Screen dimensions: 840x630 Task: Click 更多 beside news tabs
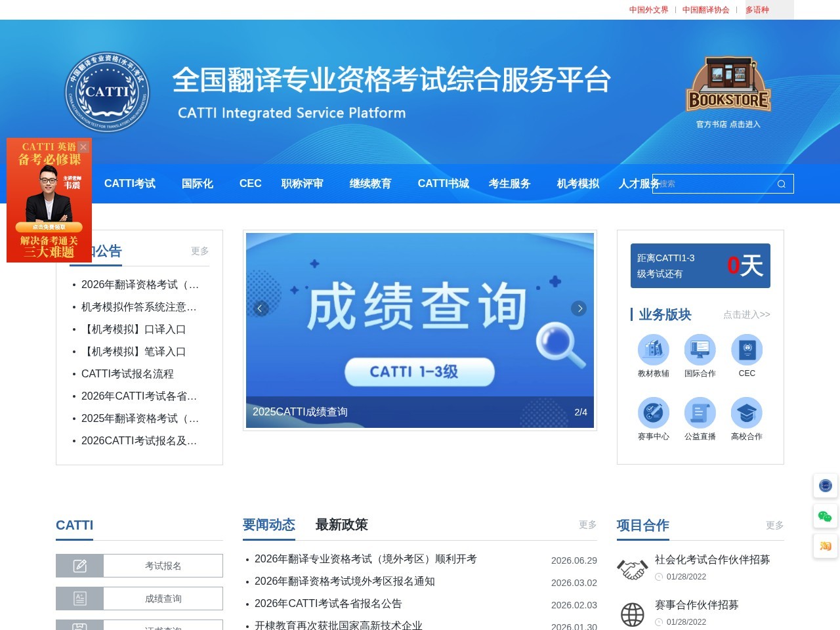pos(588,525)
